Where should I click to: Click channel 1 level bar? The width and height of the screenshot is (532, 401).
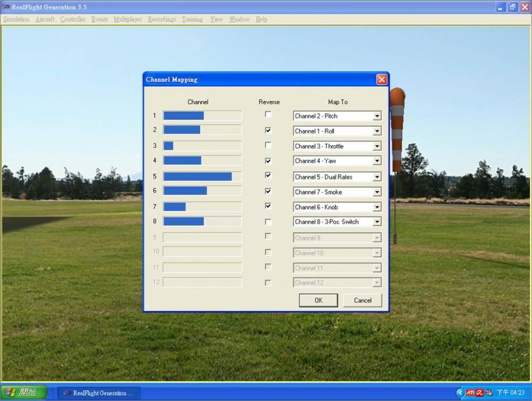tap(202, 116)
